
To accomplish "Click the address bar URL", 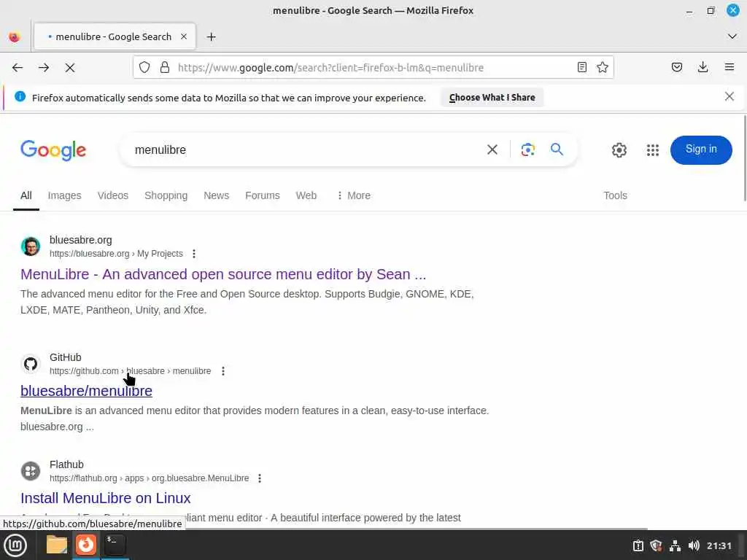I will coord(330,68).
